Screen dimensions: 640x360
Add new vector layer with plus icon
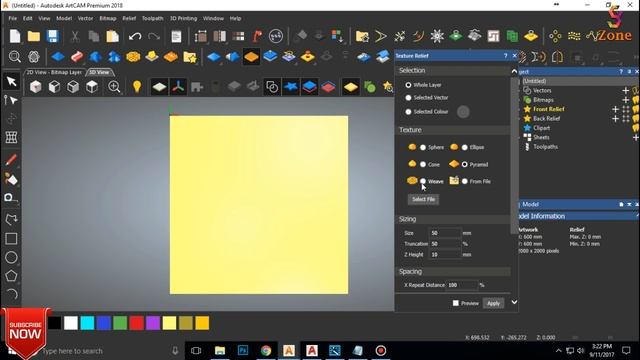[625, 91]
